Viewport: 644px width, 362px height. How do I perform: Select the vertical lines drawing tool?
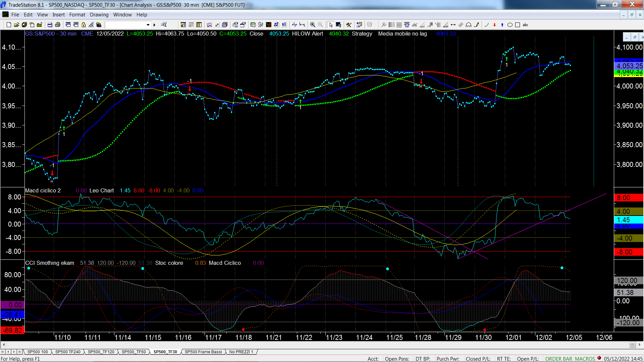pyautogui.click(x=391, y=25)
